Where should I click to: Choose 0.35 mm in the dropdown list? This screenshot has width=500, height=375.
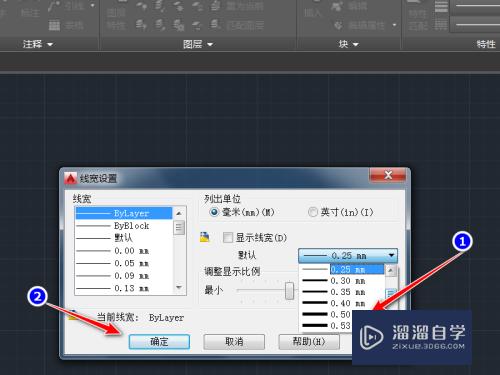click(343, 292)
